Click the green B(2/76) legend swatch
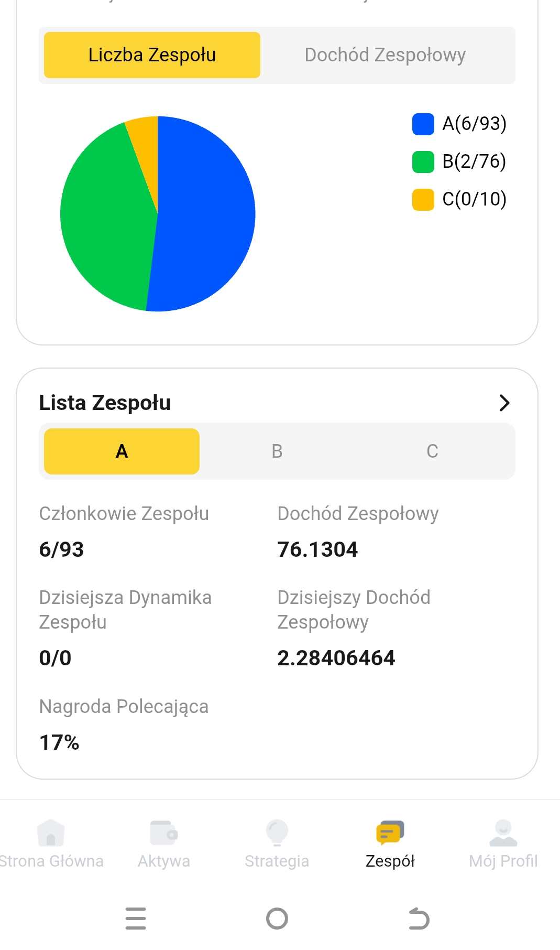The image size is (560, 950). (x=423, y=162)
